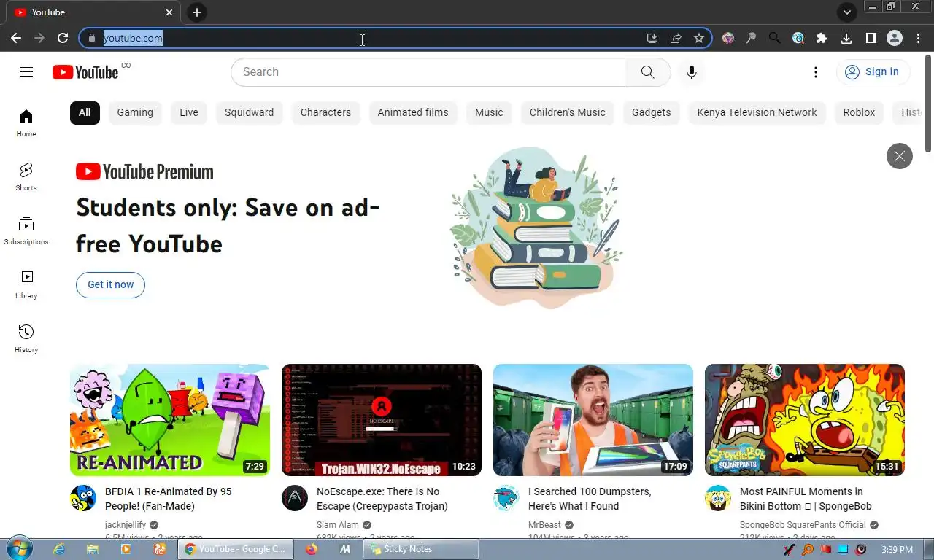934x560 pixels.
Task: Click browser forward arrow
Action: [x=39, y=38]
